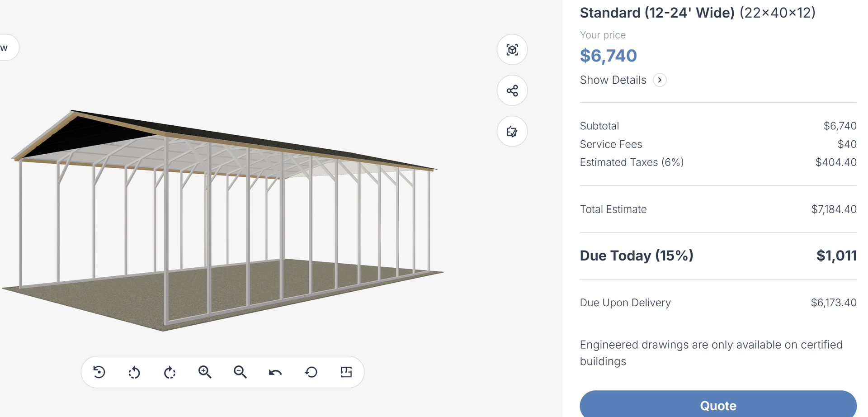868x417 pixels.
Task: Rotate the model clockwise
Action: coord(170,372)
